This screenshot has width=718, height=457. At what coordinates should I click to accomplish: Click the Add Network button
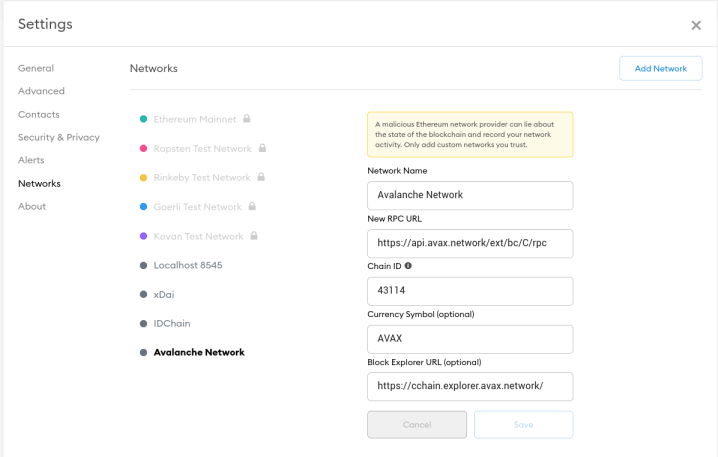pyautogui.click(x=660, y=68)
